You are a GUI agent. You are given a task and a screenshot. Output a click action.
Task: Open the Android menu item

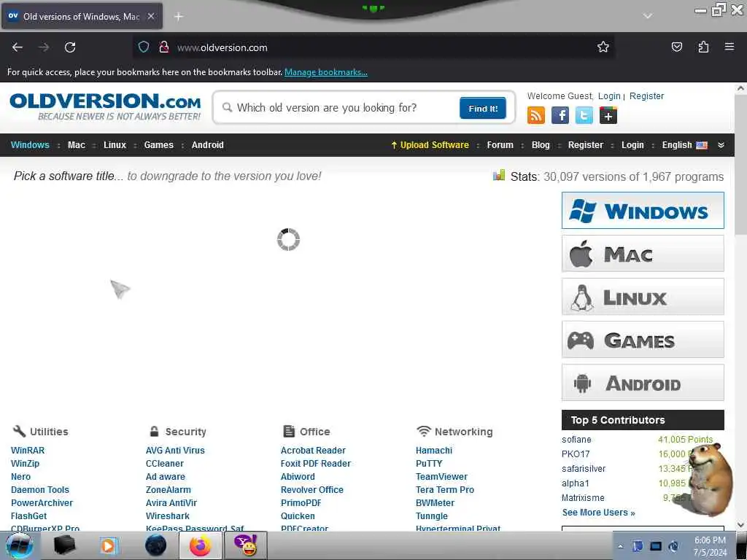pyautogui.click(x=207, y=145)
